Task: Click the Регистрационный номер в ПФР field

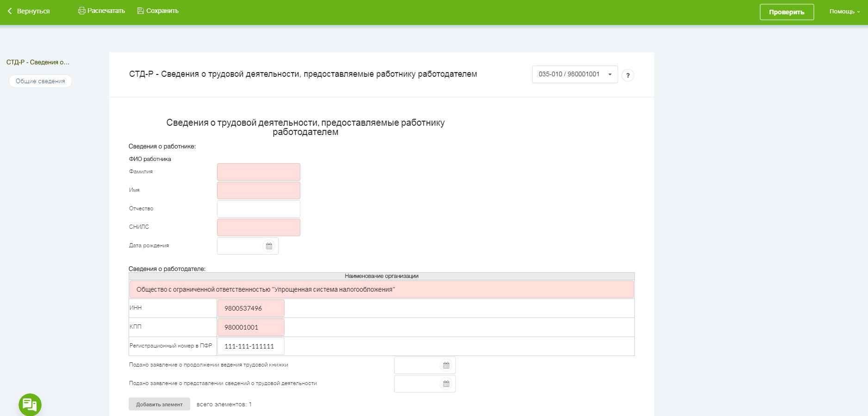Action: 251,346
